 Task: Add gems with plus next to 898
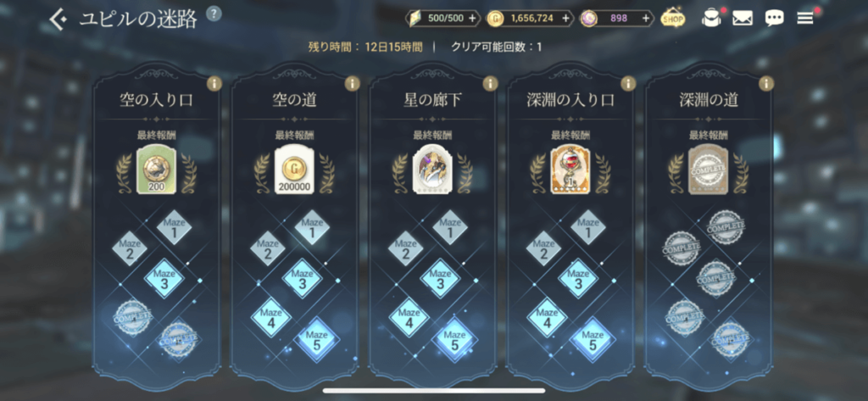coord(645,19)
